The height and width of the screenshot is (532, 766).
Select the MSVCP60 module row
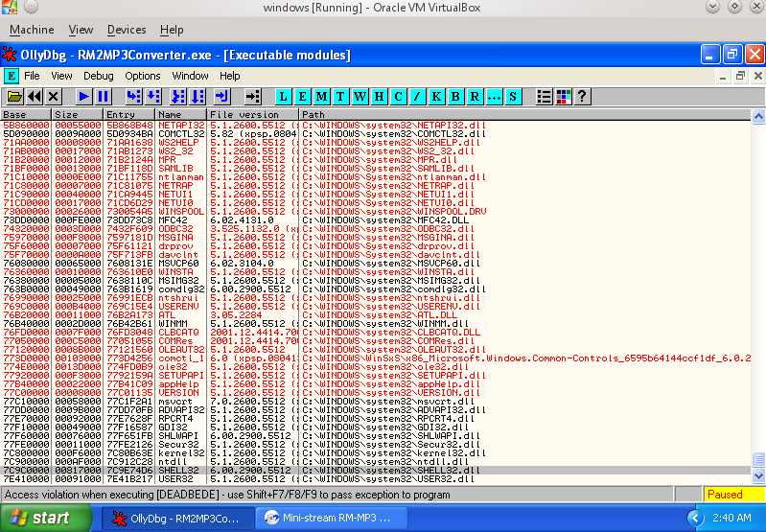click(x=375, y=264)
